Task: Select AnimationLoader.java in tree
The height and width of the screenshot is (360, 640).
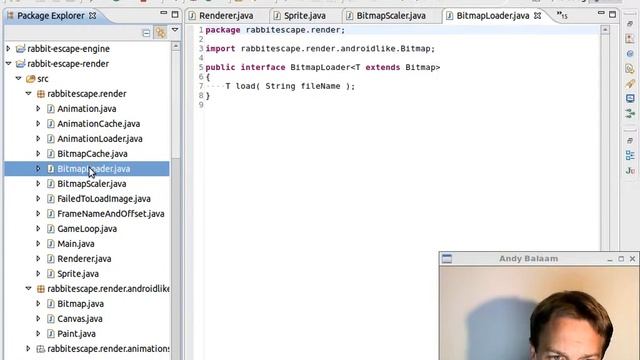Action: (100, 139)
